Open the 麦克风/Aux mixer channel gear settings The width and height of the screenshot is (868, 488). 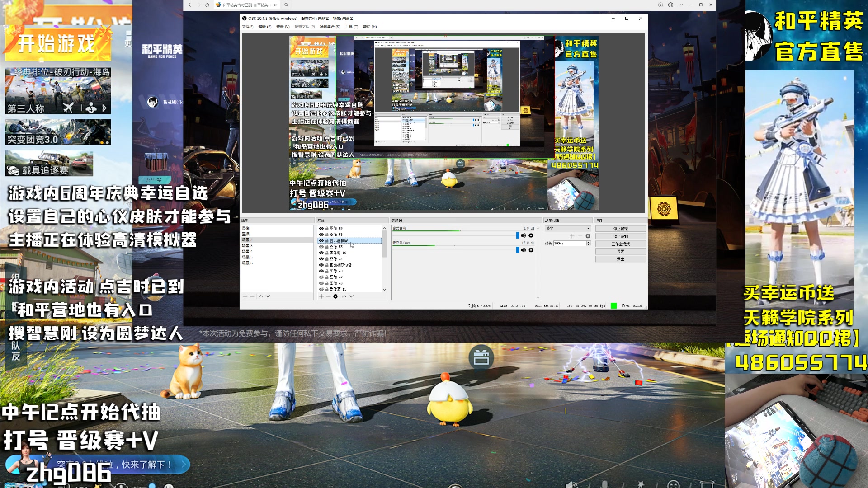(x=531, y=250)
